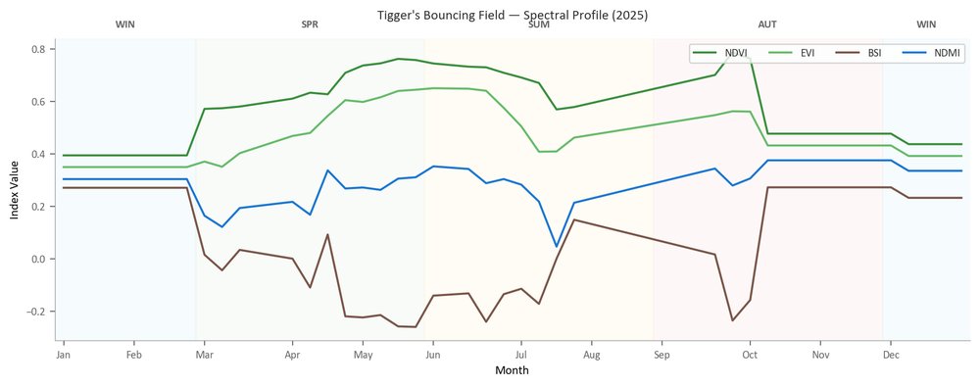Screen dimensions: 980x386
Task: Click the Month axis label
Action: point(512,370)
